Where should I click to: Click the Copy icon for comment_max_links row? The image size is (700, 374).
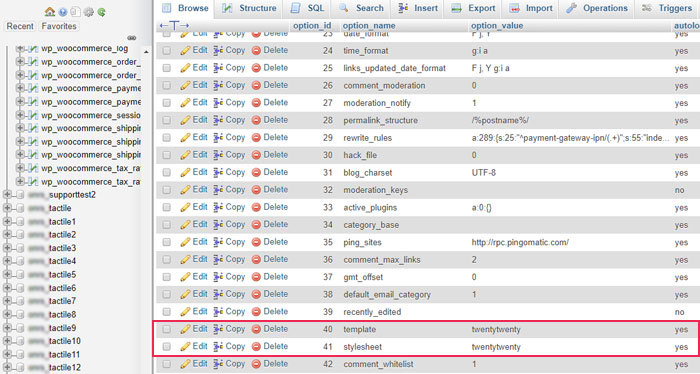(218, 259)
